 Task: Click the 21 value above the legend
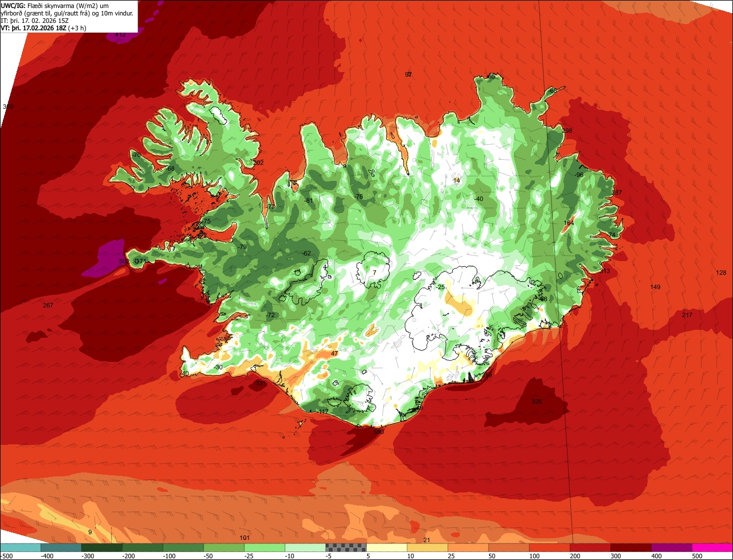coord(426,540)
